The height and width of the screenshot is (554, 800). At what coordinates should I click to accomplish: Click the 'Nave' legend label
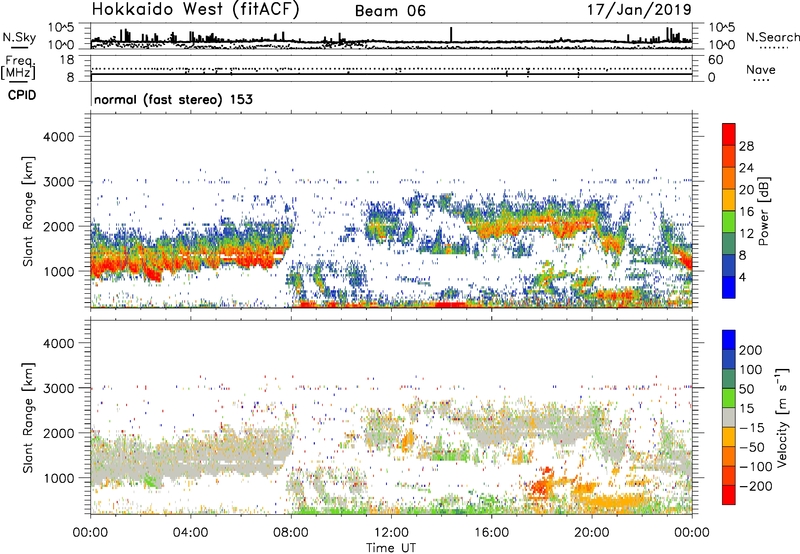[761, 69]
